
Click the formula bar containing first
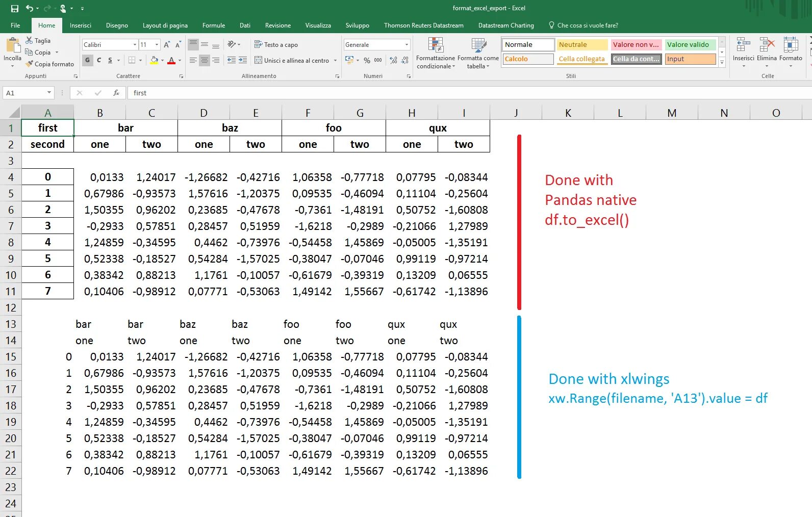(469, 93)
